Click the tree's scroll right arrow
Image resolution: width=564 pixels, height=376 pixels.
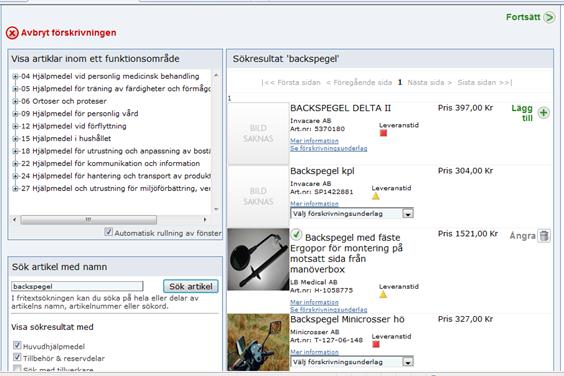click(x=205, y=219)
